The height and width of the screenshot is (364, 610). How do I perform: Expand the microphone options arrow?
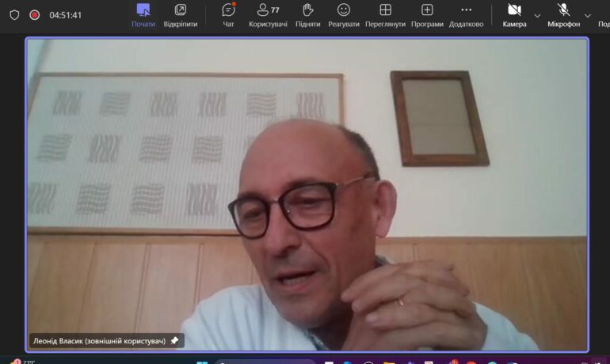point(587,15)
